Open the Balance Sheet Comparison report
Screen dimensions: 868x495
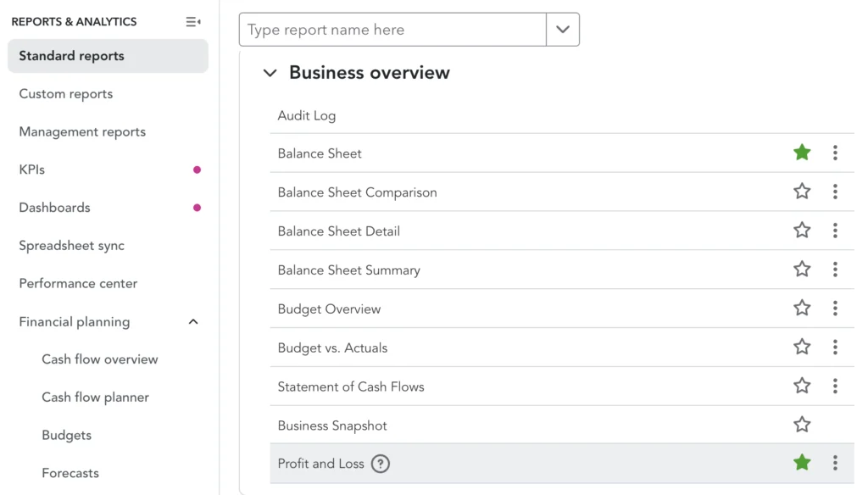click(x=357, y=192)
